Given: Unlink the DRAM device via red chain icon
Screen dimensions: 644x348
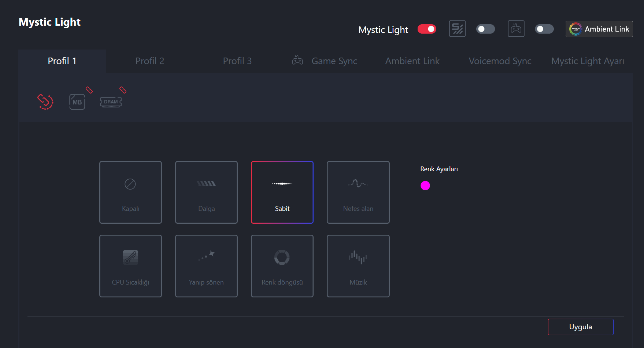Looking at the screenshot, I should coord(123,90).
